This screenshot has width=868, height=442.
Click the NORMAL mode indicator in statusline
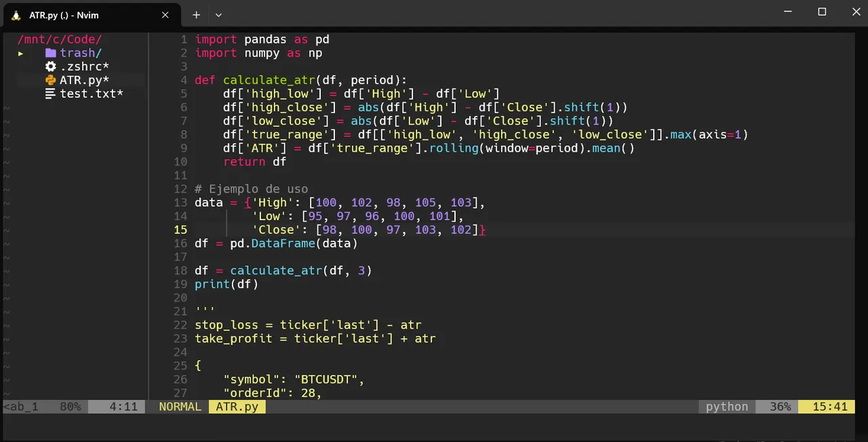(180, 406)
